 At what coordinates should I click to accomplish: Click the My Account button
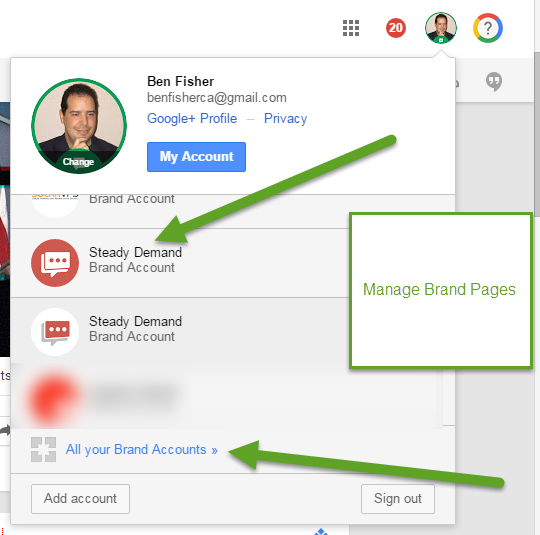(196, 157)
